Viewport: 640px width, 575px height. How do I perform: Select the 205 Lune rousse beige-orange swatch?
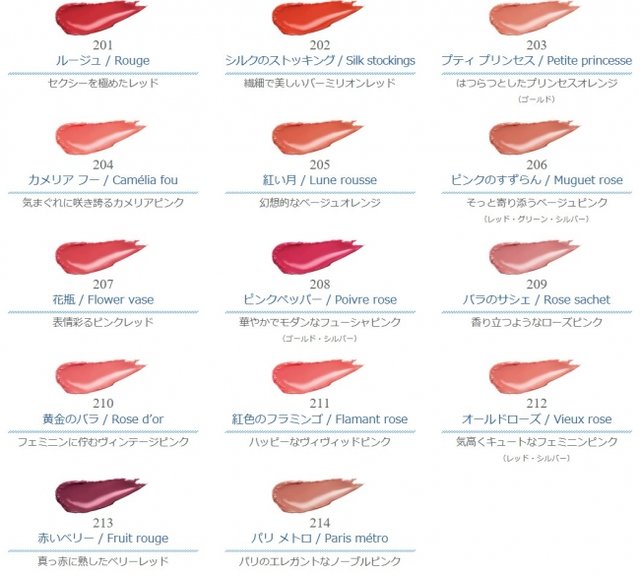pyautogui.click(x=317, y=137)
